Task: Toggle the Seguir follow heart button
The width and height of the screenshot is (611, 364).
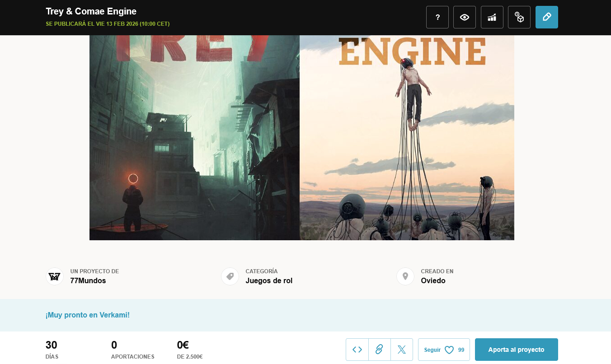Action: pos(444,350)
